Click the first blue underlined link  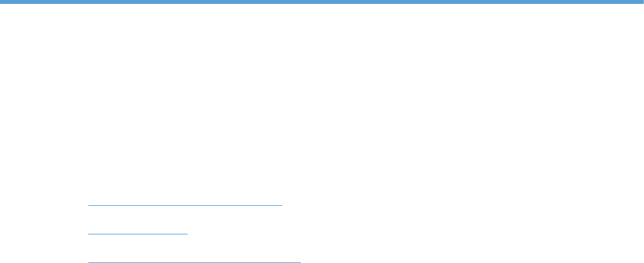pyautogui.click(x=185, y=205)
